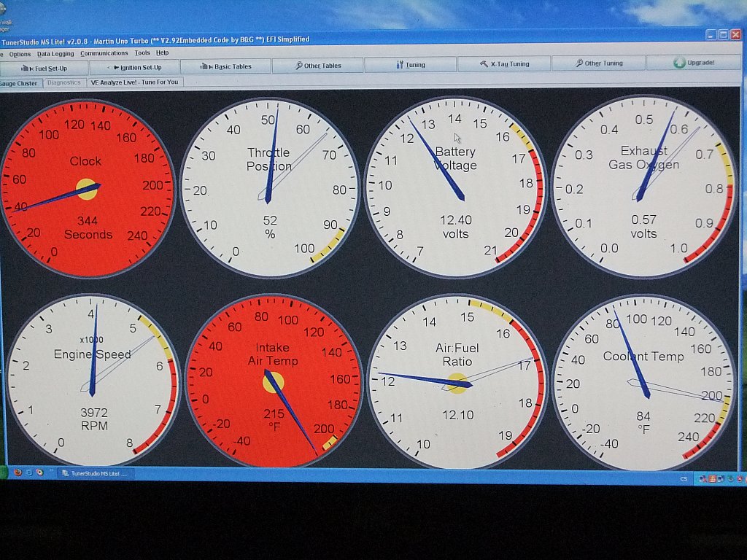Open the X-Tau Tuning tools
747x560 pixels.
(504, 64)
